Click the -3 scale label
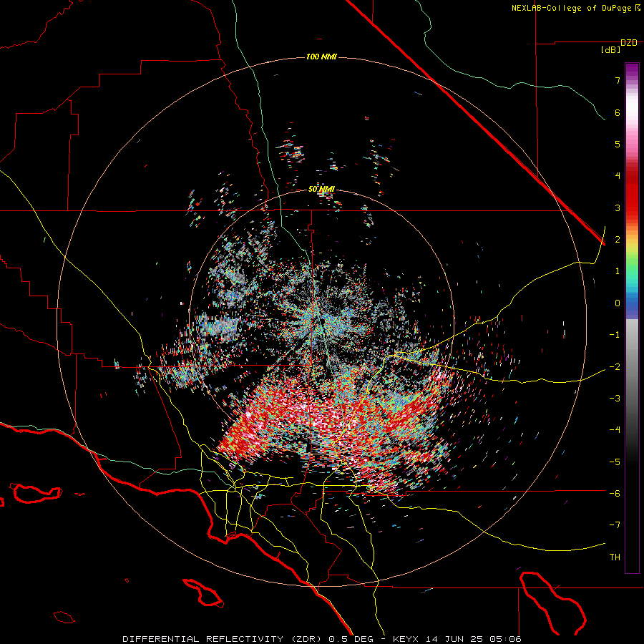The height and width of the screenshot is (644, 644). pyautogui.click(x=615, y=399)
